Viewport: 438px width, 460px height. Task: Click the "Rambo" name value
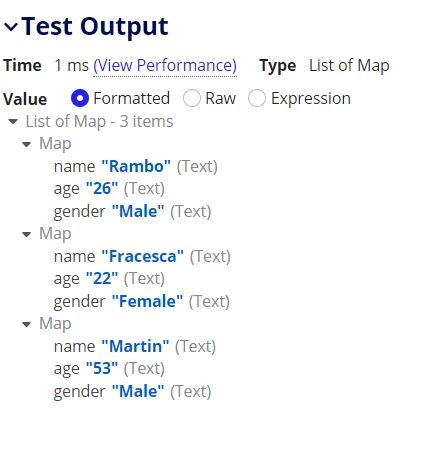pyautogui.click(x=136, y=166)
